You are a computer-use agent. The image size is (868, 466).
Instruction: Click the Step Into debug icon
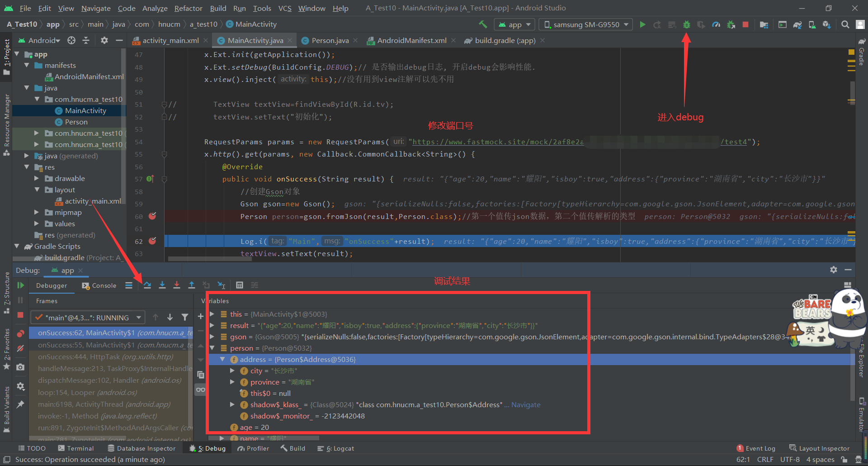(162, 285)
